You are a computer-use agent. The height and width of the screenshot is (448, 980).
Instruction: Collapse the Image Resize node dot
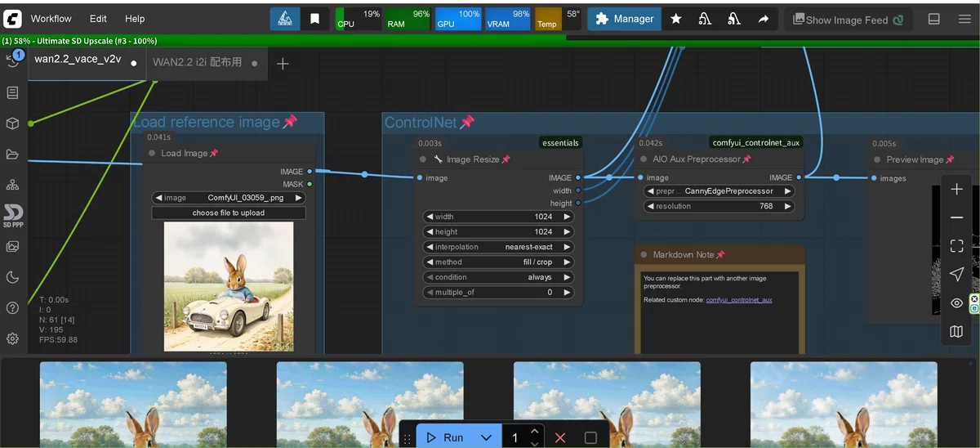[423, 159]
